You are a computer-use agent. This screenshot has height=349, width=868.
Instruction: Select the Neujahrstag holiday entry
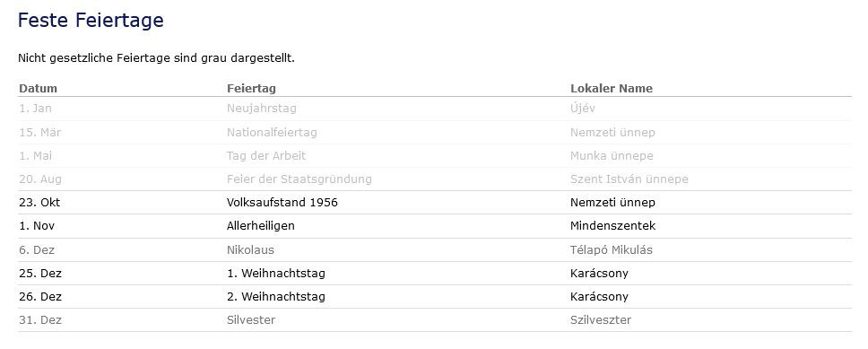261,109
